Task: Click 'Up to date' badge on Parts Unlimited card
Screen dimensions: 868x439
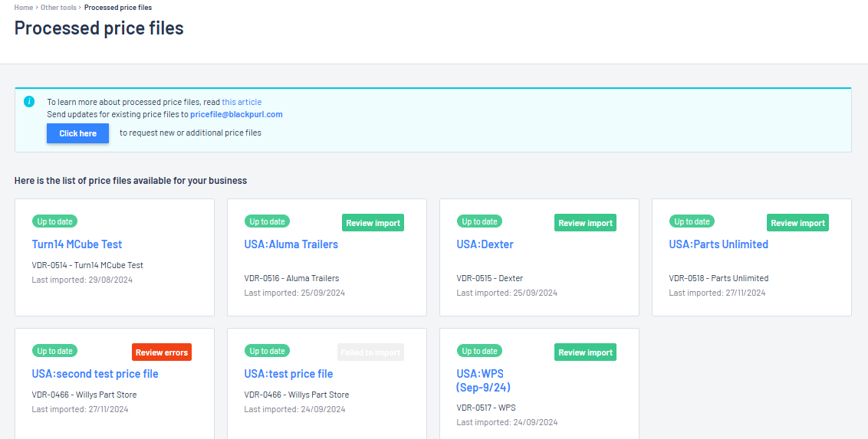Action: click(692, 221)
